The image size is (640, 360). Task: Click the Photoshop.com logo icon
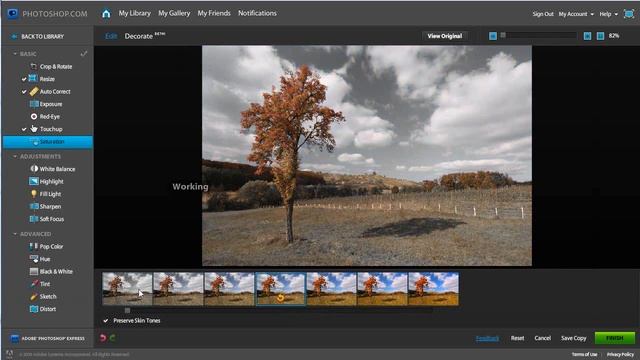click(x=13, y=13)
